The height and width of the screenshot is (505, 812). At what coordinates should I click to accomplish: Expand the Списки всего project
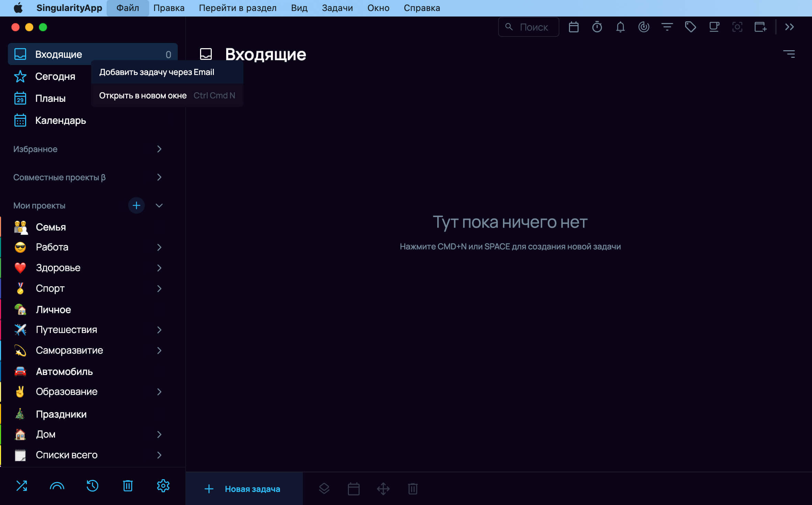click(x=159, y=455)
